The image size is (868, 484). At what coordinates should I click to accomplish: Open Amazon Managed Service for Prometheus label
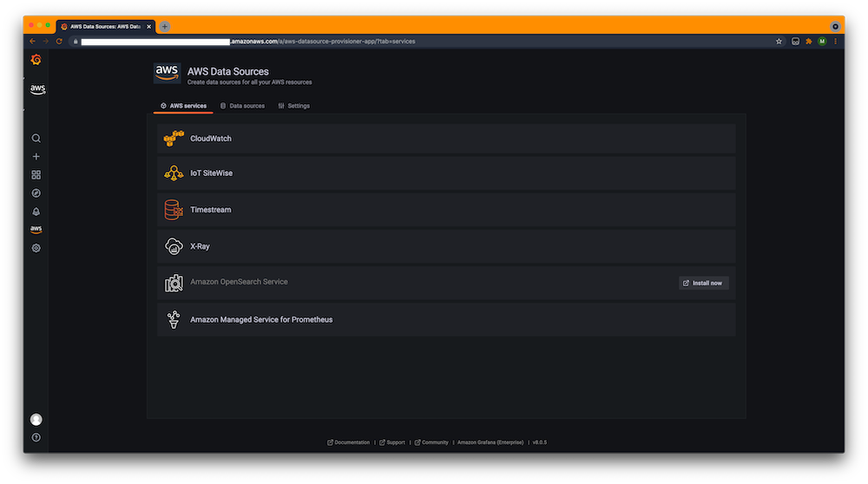point(261,319)
